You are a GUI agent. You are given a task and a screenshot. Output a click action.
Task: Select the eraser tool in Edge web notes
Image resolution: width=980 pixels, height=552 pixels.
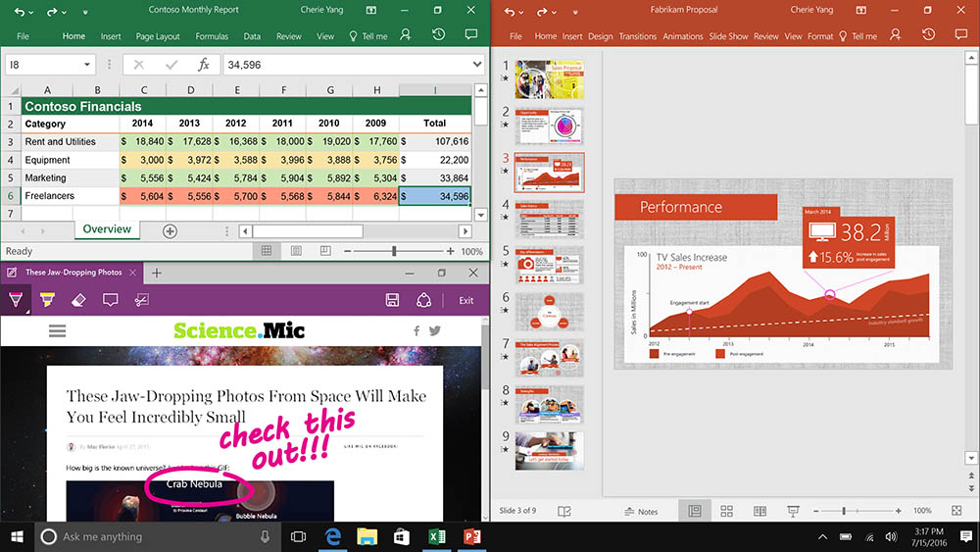pyautogui.click(x=80, y=300)
